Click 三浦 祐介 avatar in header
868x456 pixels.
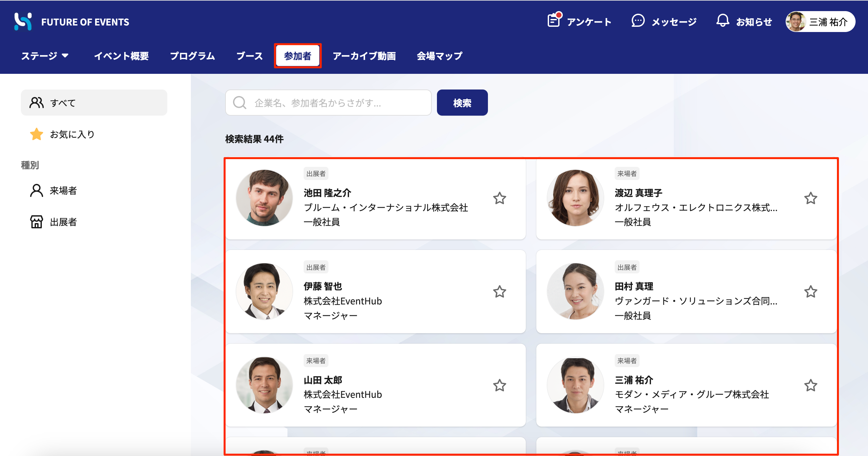[x=796, y=22]
